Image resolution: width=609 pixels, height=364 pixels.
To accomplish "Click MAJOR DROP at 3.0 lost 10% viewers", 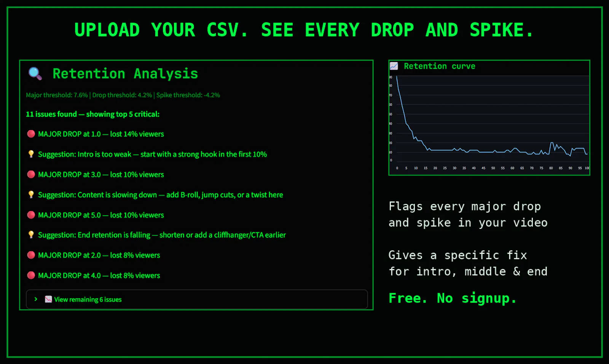I will (x=101, y=175).
